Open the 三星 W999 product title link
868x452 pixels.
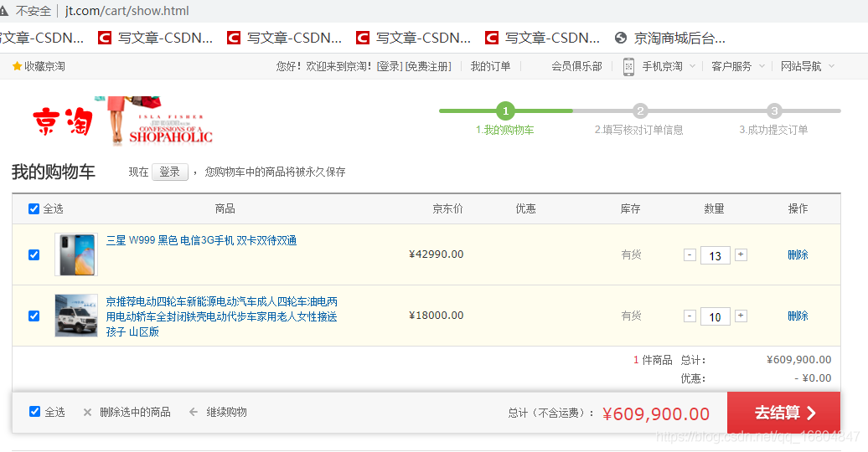click(201, 240)
